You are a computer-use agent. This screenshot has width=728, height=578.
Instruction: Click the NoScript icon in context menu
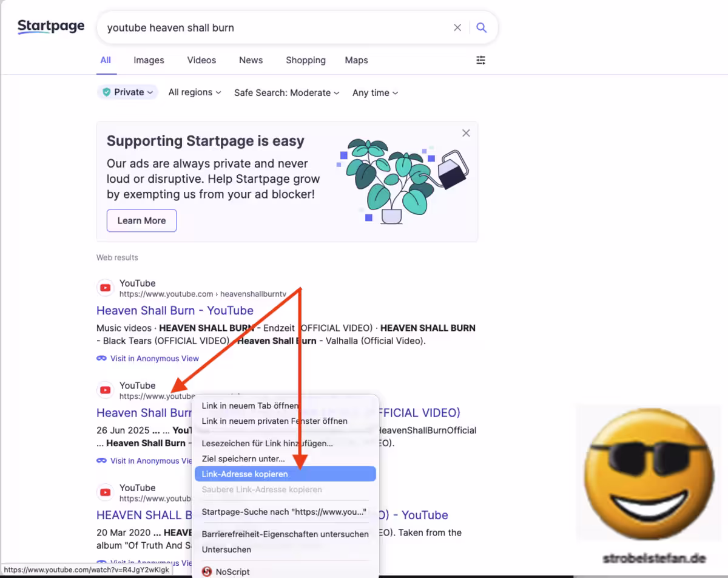point(207,571)
